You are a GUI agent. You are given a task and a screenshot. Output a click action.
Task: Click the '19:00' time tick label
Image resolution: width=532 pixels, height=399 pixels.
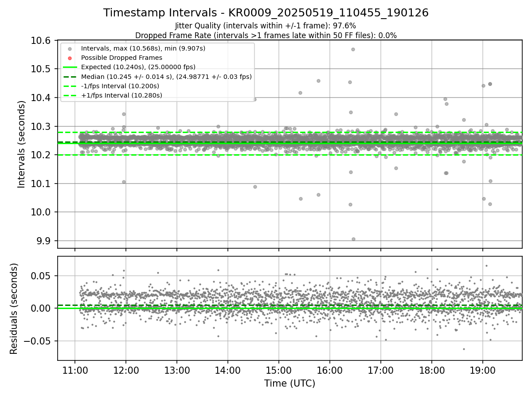tap(482, 370)
